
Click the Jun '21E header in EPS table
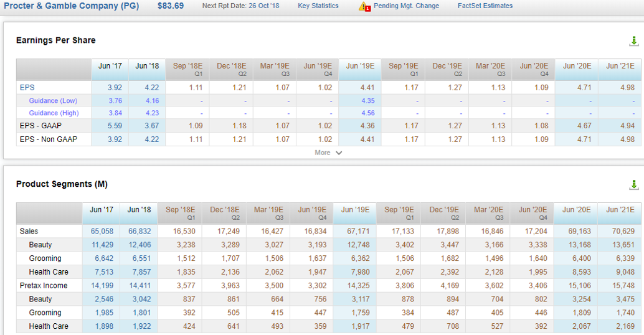(x=620, y=69)
